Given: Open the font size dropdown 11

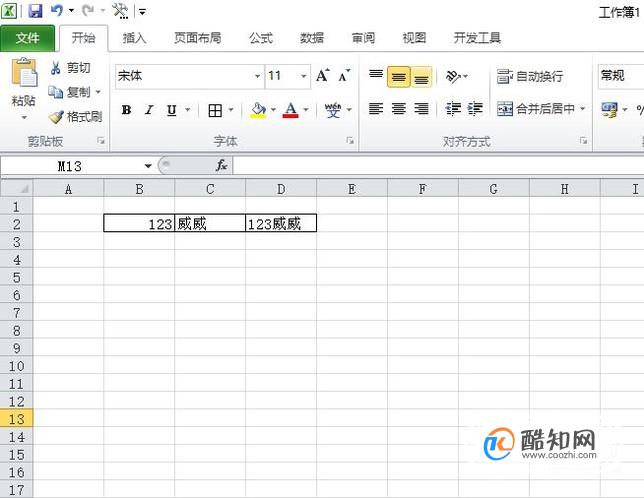Looking at the screenshot, I should [x=304, y=76].
